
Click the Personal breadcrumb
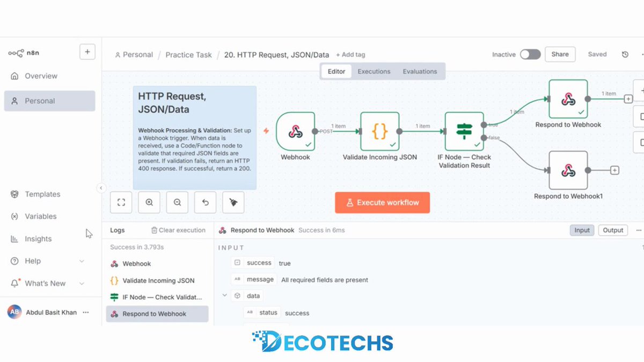(x=134, y=55)
